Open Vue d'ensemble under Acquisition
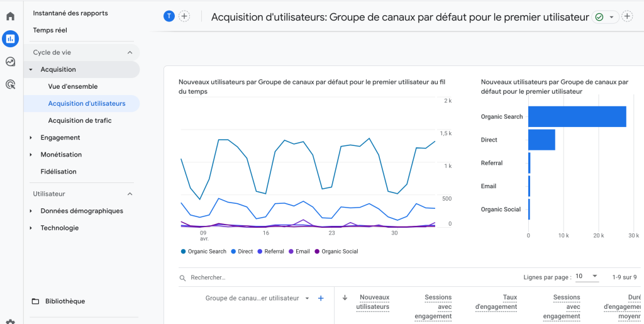Image resolution: width=644 pixels, height=324 pixels. [73, 87]
